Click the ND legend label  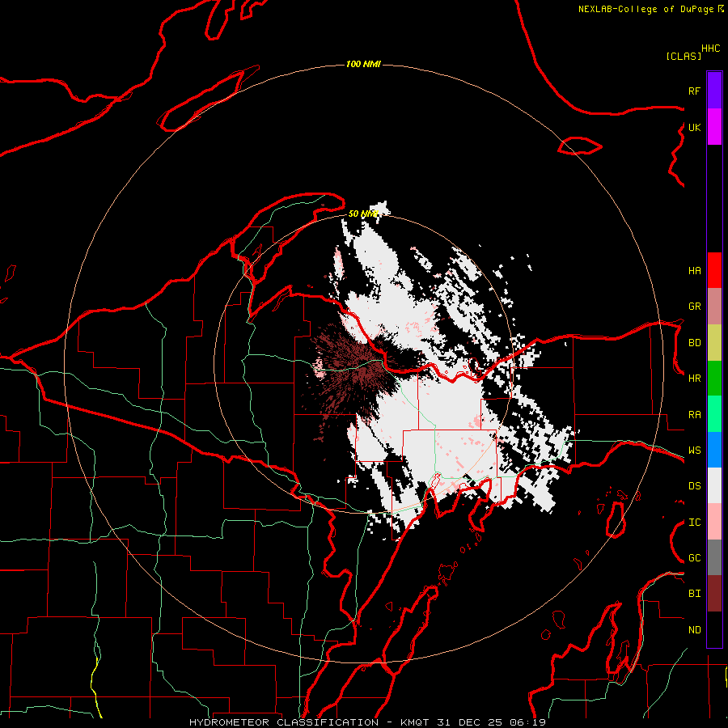coord(694,630)
